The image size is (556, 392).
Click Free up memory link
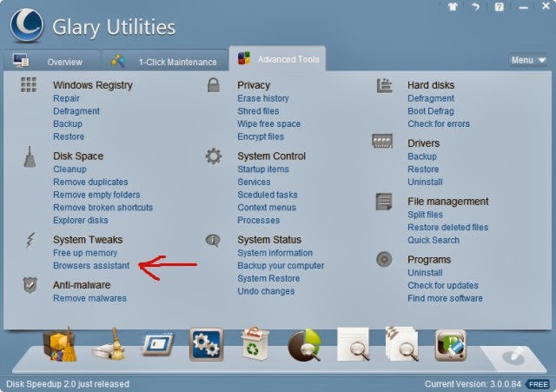pos(85,253)
